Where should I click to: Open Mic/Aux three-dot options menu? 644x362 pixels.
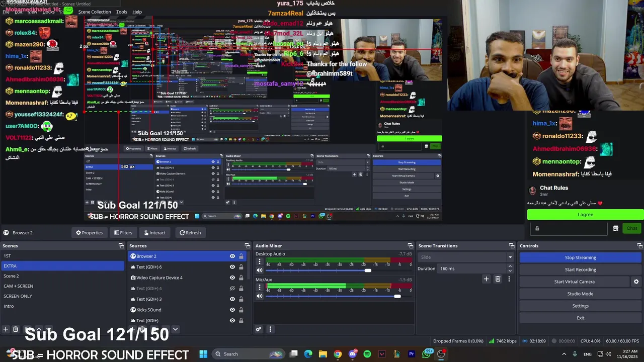coord(260,288)
